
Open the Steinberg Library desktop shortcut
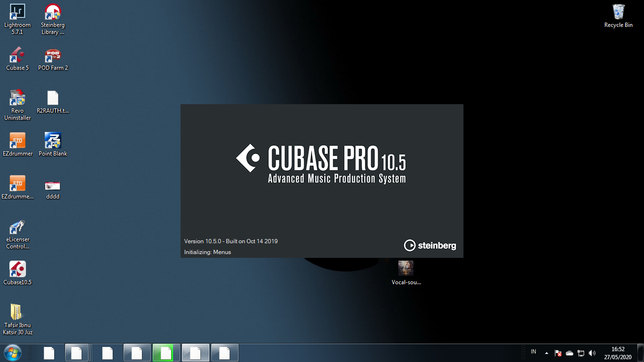(53, 19)
